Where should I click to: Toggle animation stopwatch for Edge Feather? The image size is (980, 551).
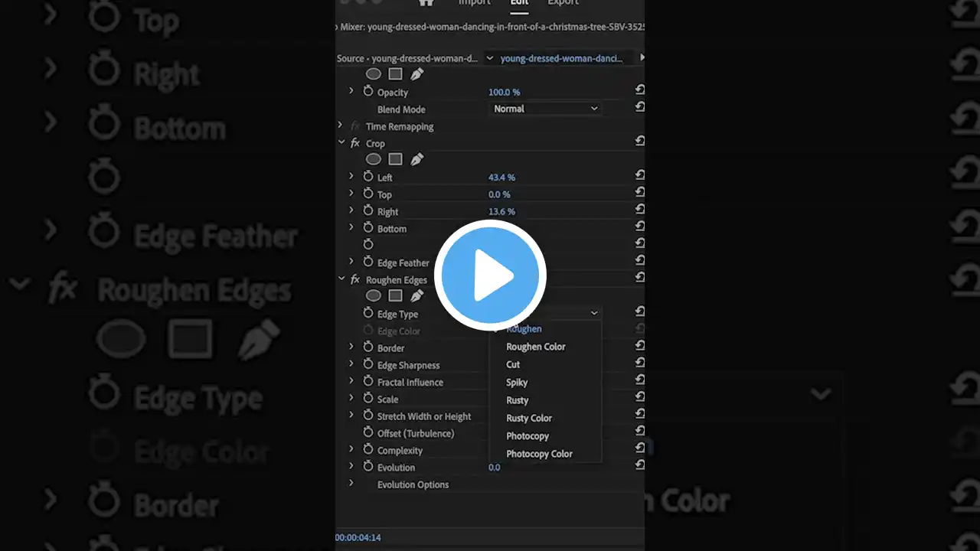tap(368, 262)
